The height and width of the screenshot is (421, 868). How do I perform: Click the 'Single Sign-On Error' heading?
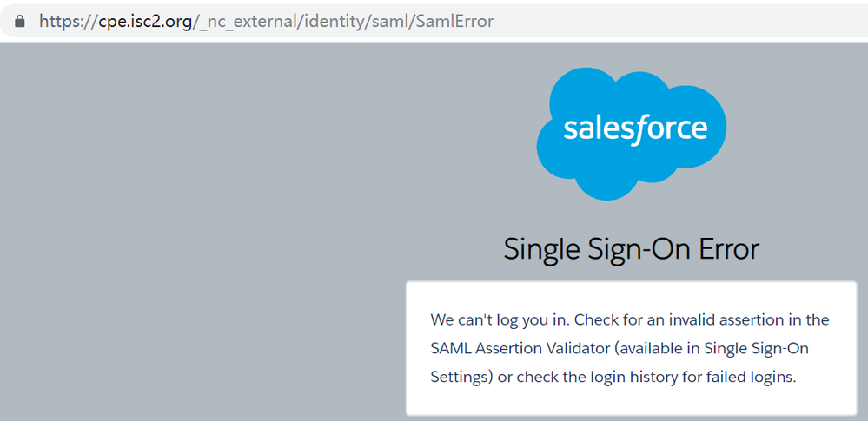click(632, 250)
